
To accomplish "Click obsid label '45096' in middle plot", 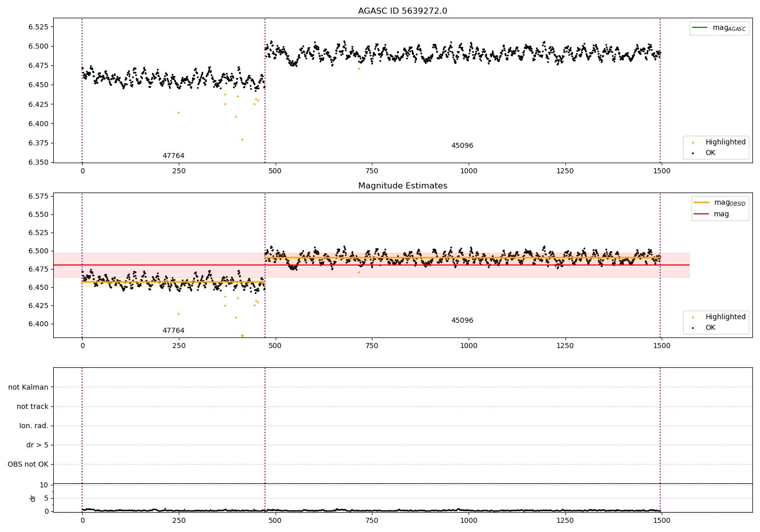I will (x=462, y=321).
